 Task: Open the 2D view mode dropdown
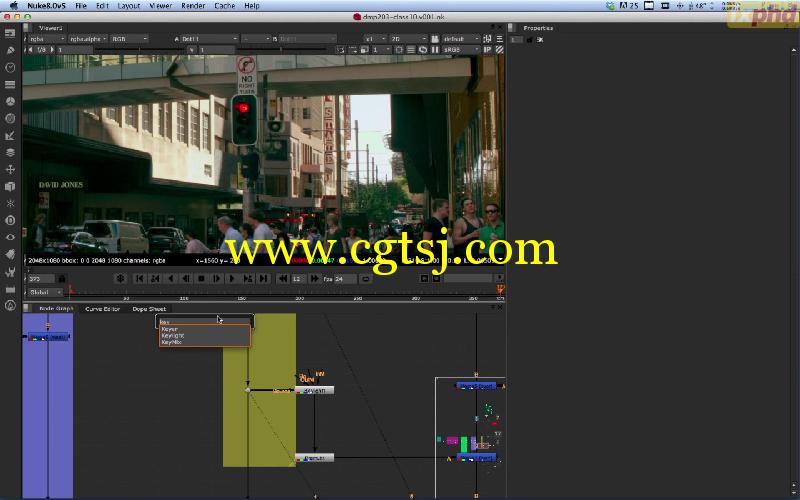click(x=408, y=39)
